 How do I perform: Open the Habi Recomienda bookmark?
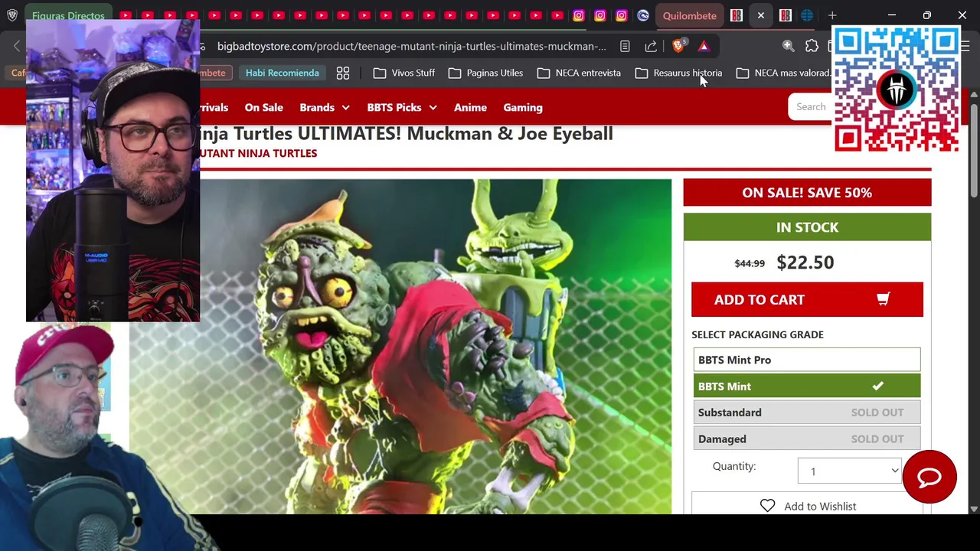pos(282,73)
